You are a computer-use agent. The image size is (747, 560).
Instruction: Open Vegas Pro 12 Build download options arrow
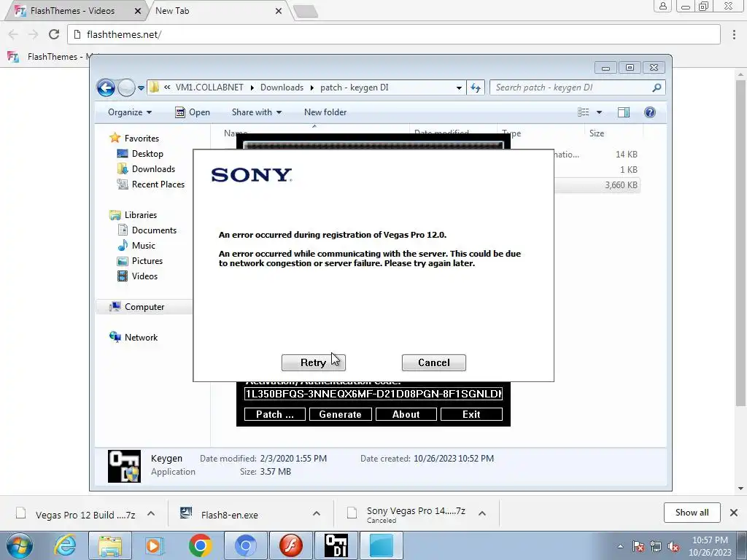[x=151, y=514]
